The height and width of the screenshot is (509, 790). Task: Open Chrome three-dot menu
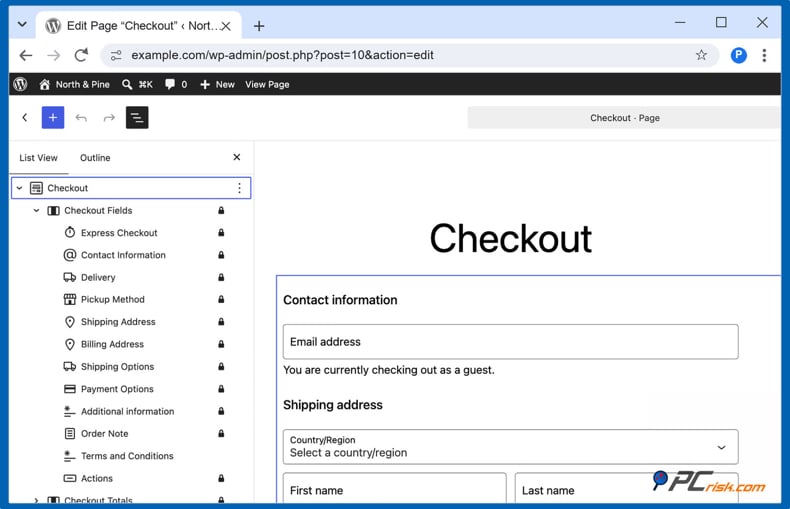[x=764, y=55]
